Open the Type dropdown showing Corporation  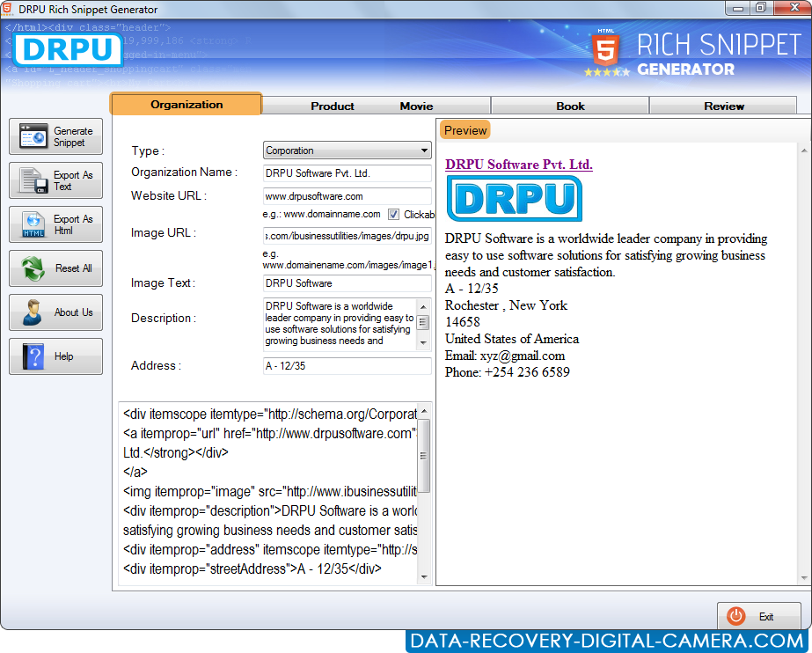click(x=347, y=150)
